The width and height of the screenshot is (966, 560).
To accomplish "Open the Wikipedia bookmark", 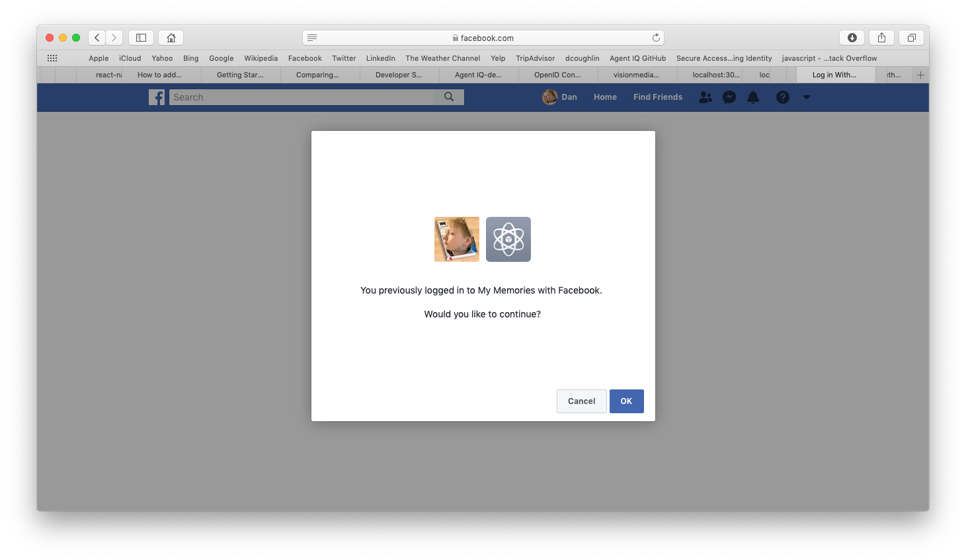I will (x=261, y=58).
